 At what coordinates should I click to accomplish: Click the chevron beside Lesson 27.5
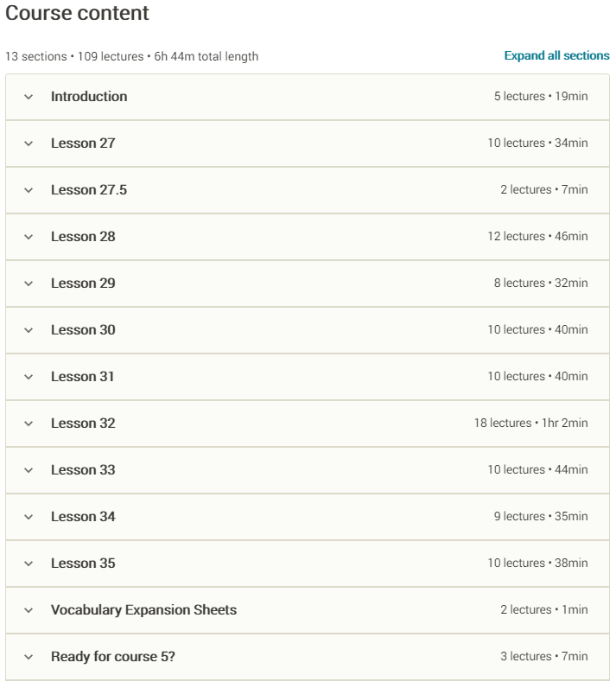click(x=29, y=190)
